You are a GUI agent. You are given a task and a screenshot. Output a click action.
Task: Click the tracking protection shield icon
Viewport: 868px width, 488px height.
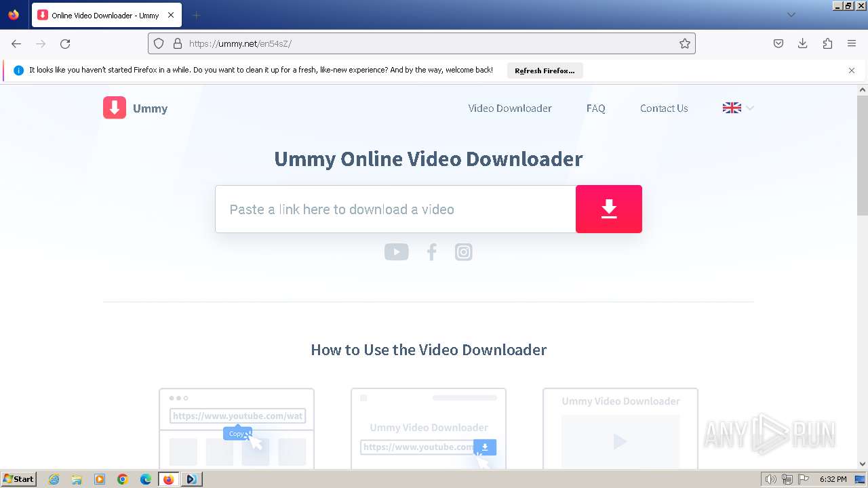(159, 43)
